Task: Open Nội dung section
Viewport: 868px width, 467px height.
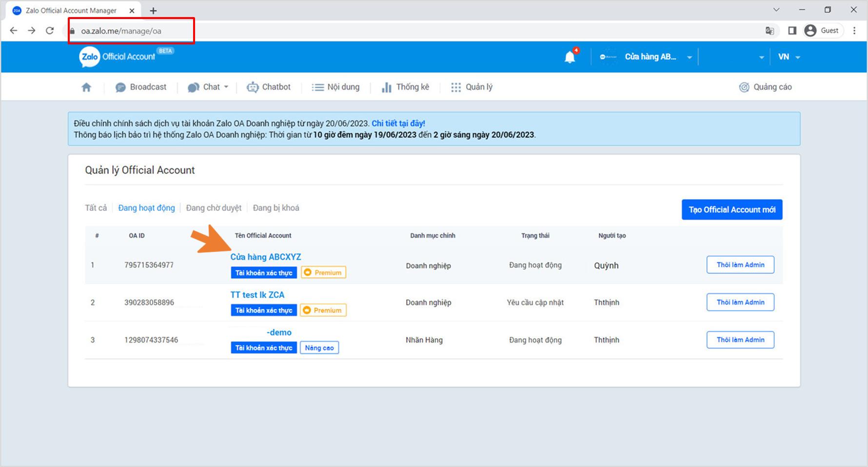Action: tap(335, 87)
